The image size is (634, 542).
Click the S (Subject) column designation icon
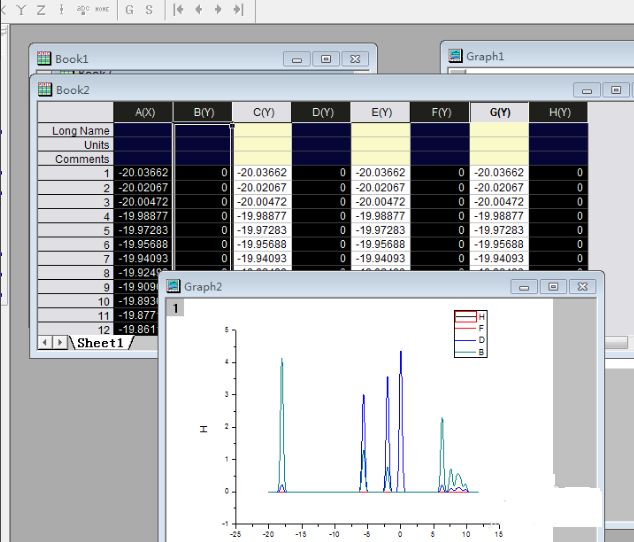point(149,10)
